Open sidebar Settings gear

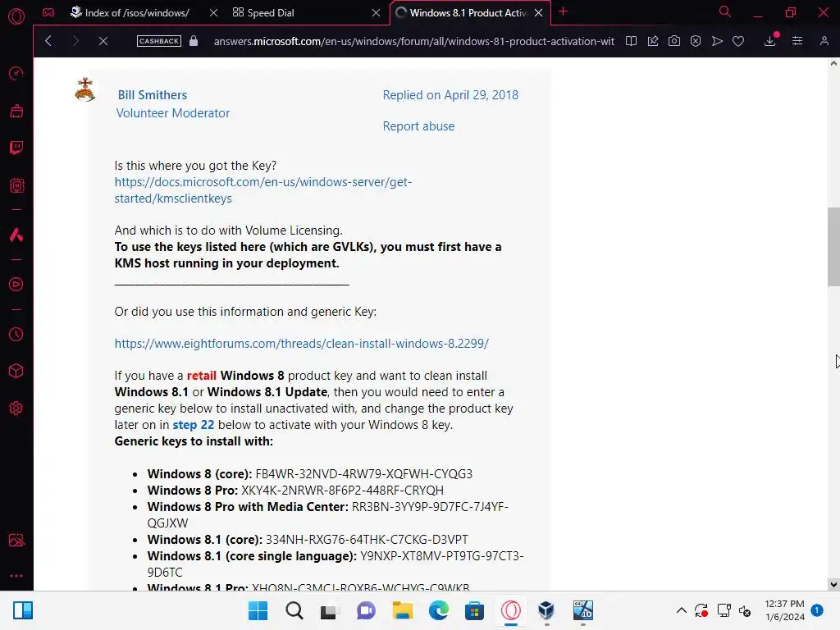(16, 409)
